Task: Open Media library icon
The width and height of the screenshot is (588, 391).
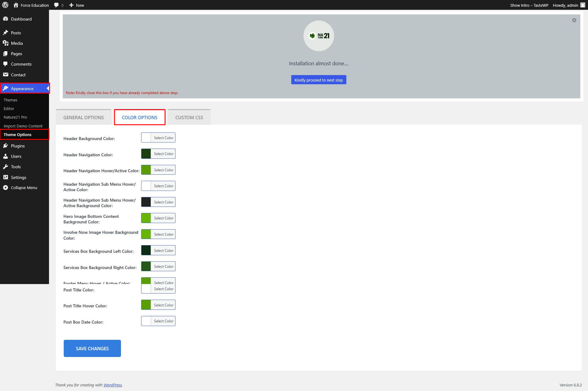Action: click(x=6, y=43)
